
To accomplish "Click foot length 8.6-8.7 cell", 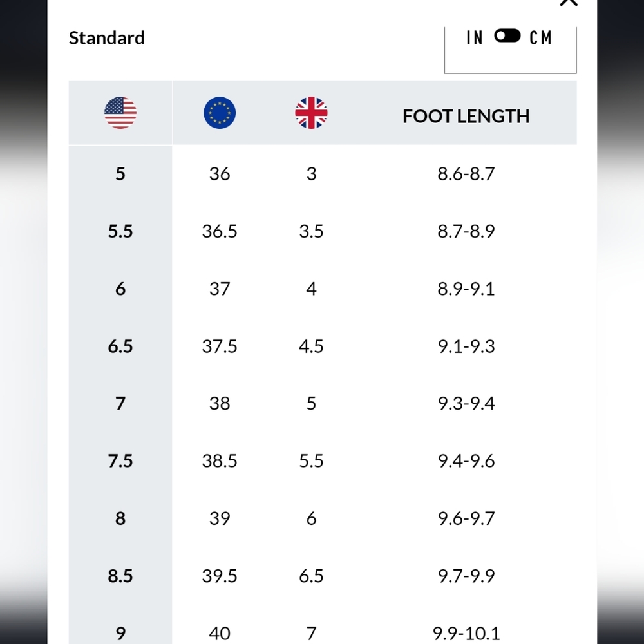I will [466, 174].
